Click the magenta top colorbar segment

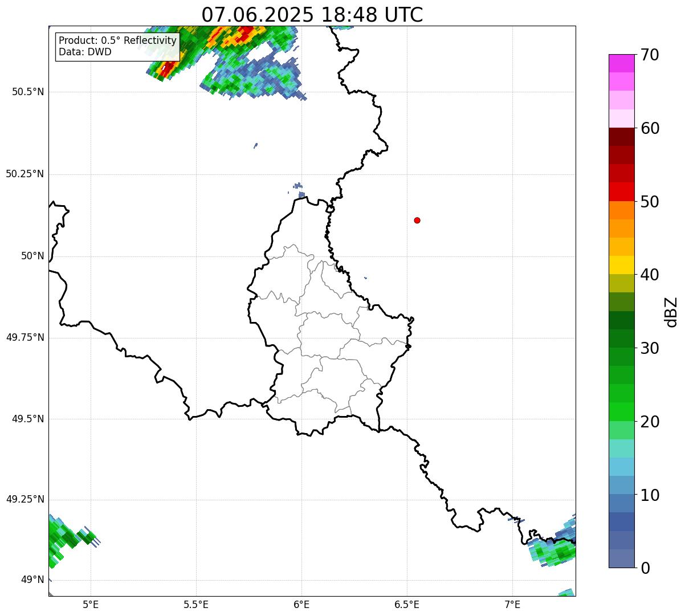point(622,63)
